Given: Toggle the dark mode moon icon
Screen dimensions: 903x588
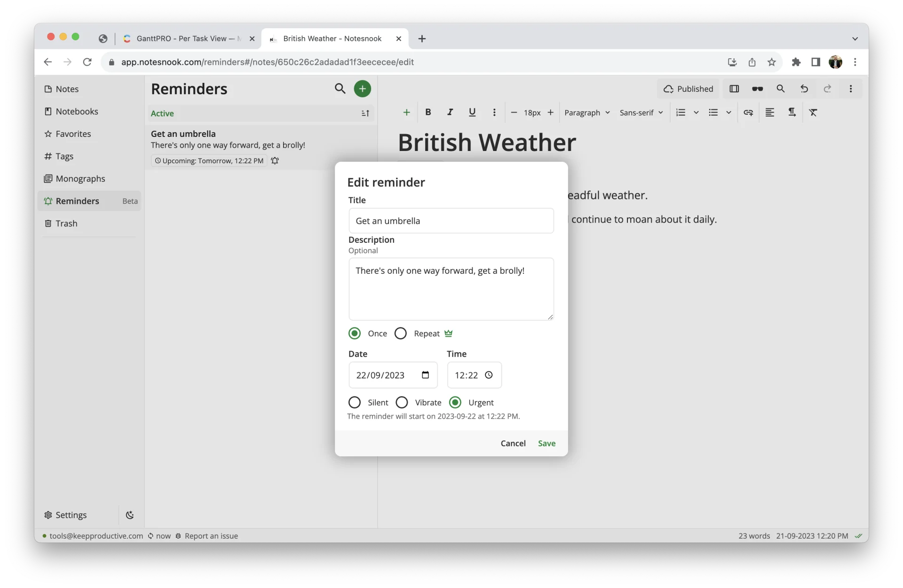Looking at the screenshot, I should coord(130,515).
